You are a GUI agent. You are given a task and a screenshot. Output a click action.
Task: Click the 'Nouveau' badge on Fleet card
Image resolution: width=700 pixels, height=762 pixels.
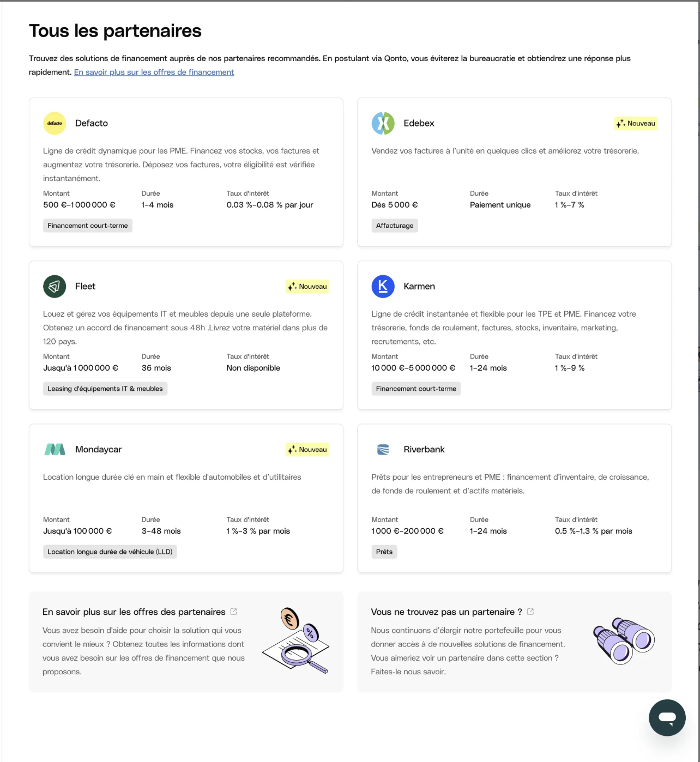click(x=307, y=287)
